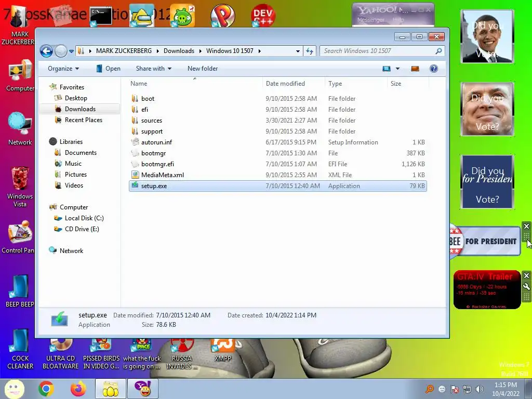
Task: Click the taskbar clock showing 1:15 PM
Action: point(506,389)
